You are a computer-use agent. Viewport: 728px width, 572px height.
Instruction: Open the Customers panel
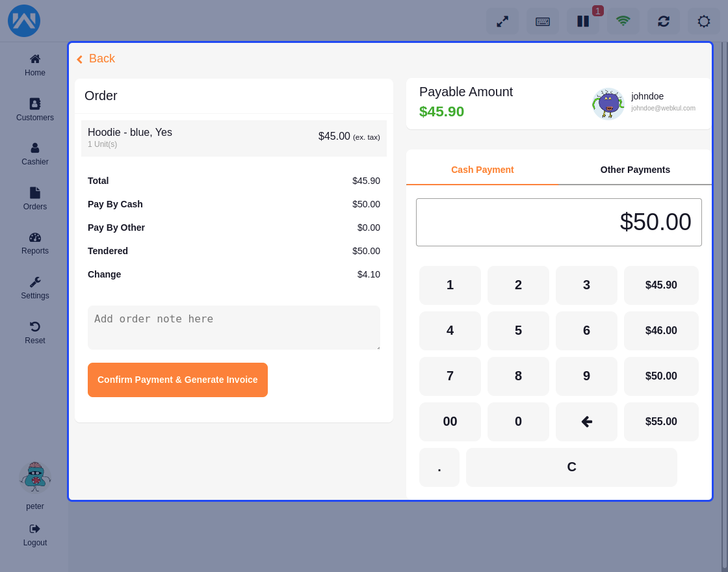tap(34, 109)
